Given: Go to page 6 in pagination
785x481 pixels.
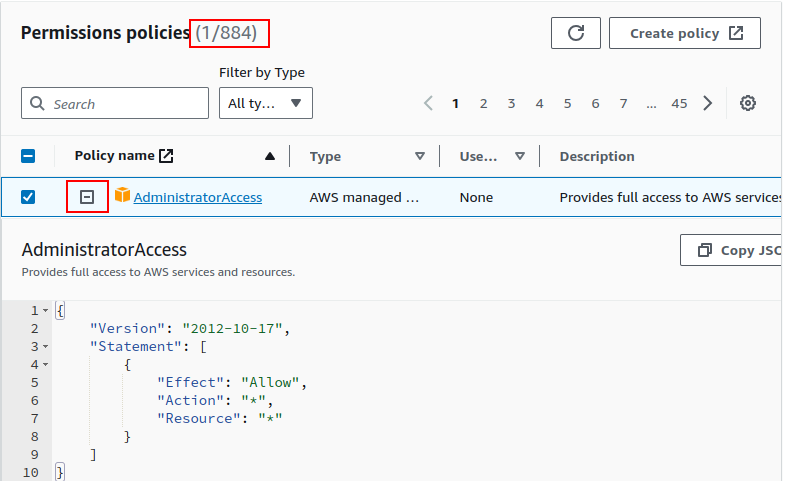Looking at the screenshot, I should click(595, 104).
